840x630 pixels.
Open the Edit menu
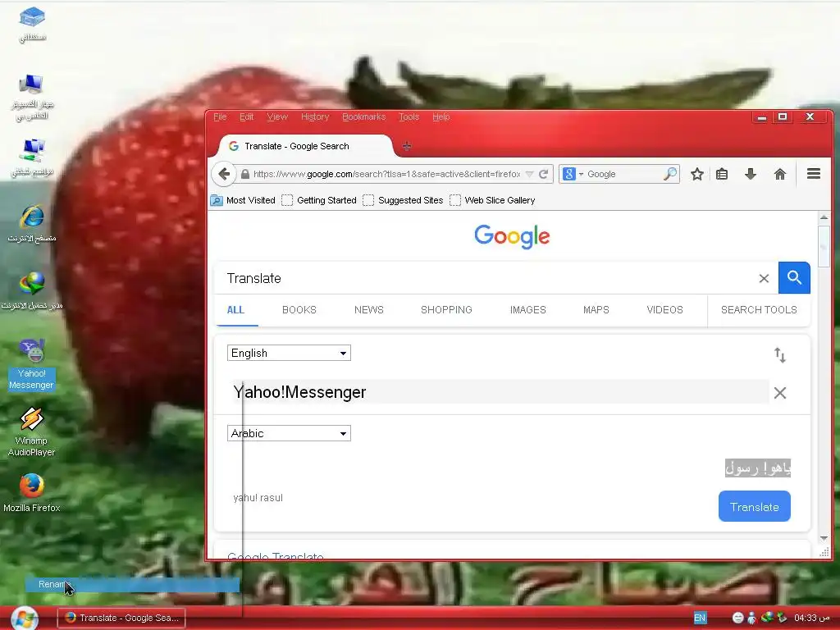(x=246, y=116)
